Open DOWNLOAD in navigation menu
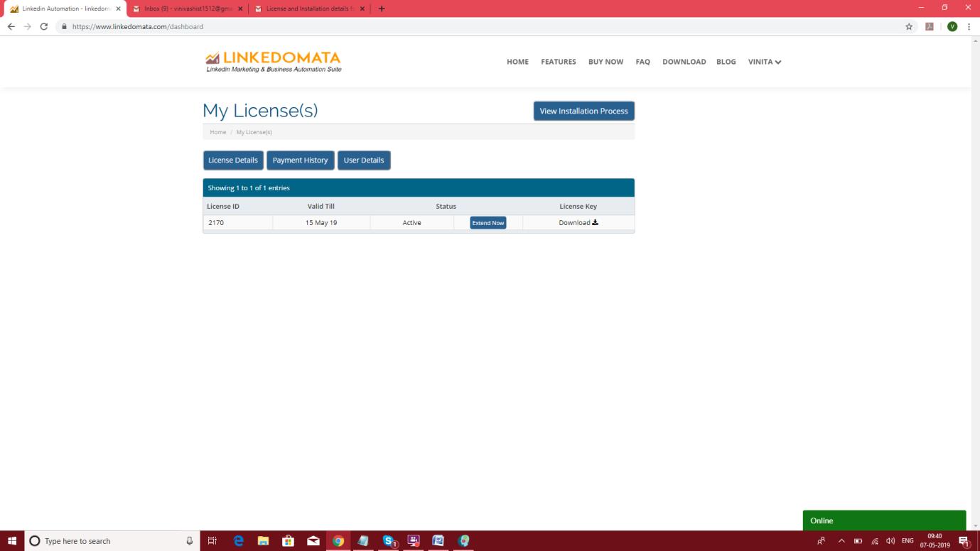Viewport: 980px width, 551px height. pos(684,62)
